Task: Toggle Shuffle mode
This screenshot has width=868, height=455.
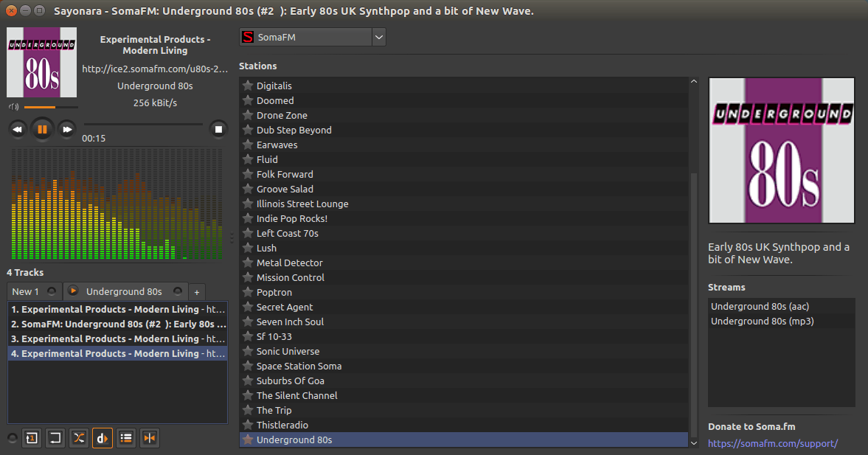Action: click(79, 438)
